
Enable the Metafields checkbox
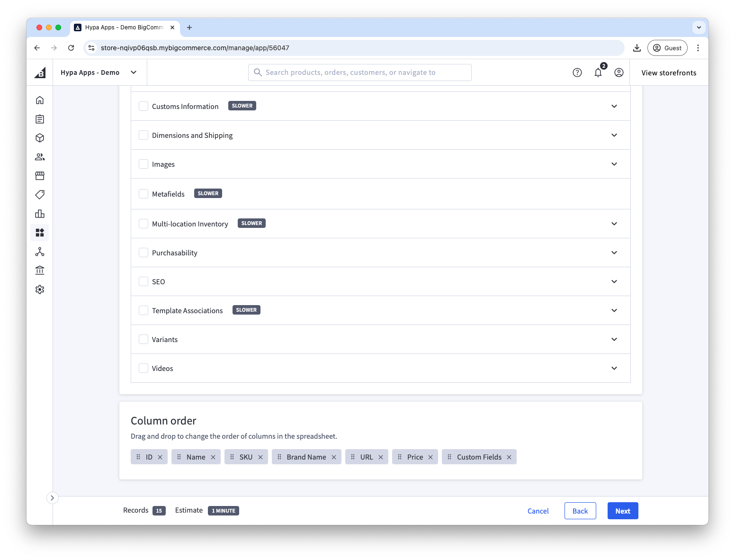143,193
